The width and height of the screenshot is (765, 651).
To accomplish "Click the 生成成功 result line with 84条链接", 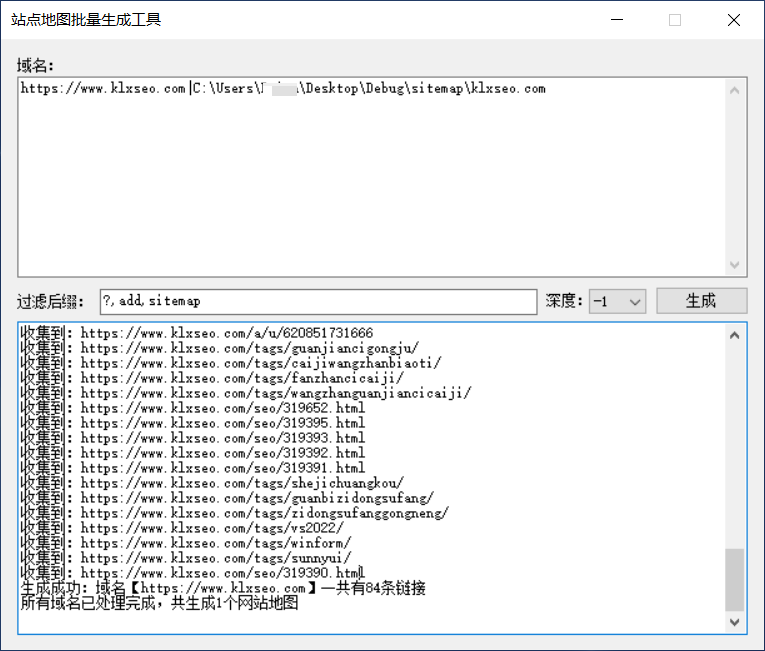I will click(x=223, y=588).
